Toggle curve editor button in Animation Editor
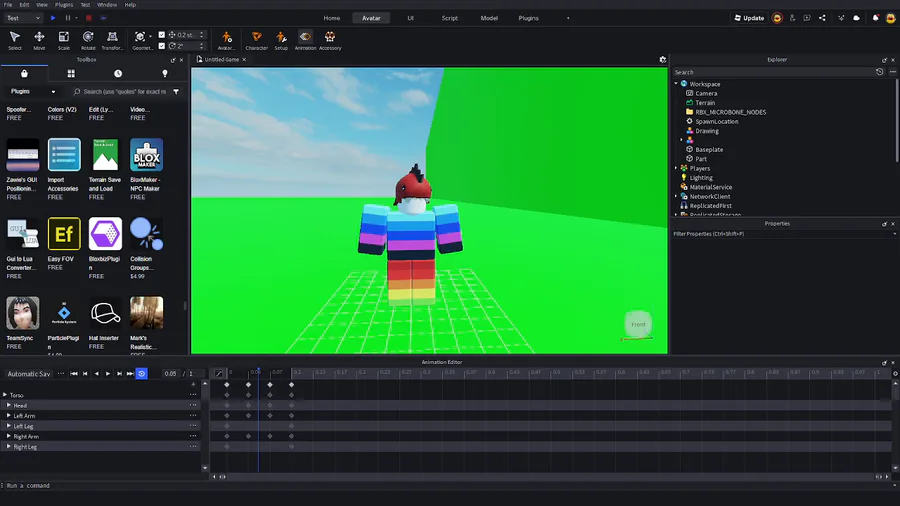The image size is (900, 506). [219, 373]
